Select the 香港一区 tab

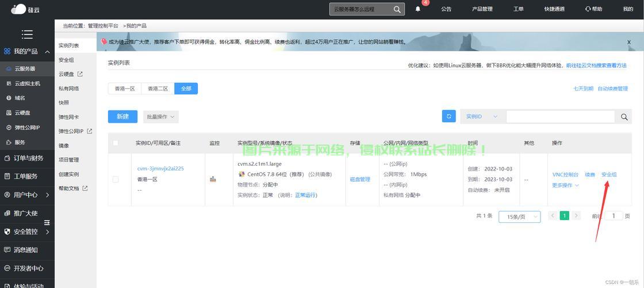(125, 89)
